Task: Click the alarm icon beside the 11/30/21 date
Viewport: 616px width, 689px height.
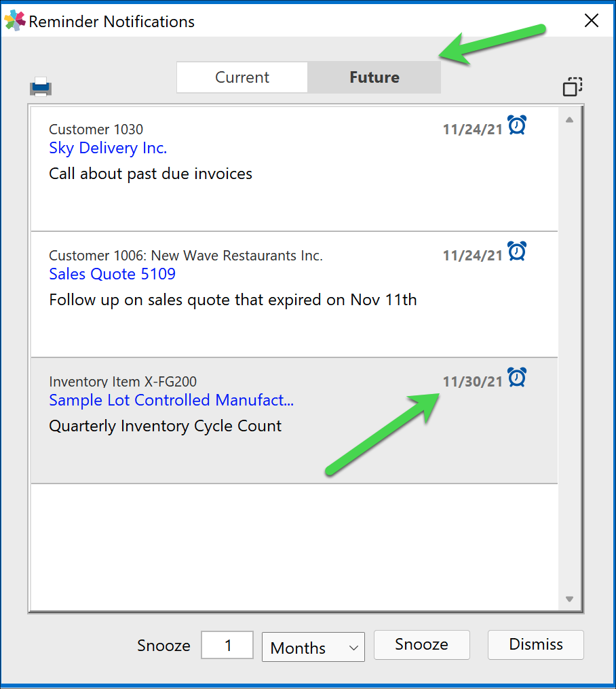Action: [x=516, y=377]
